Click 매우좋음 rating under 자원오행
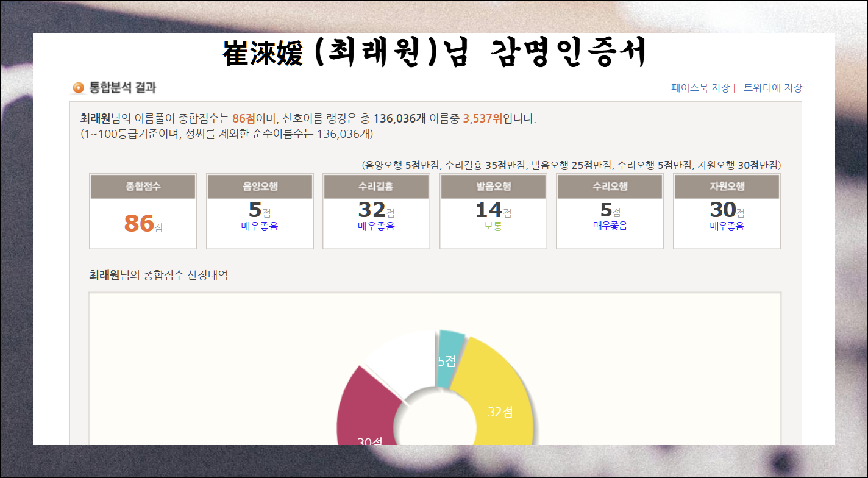This screenshot has width=868, height=478. [x=727, y=226]
